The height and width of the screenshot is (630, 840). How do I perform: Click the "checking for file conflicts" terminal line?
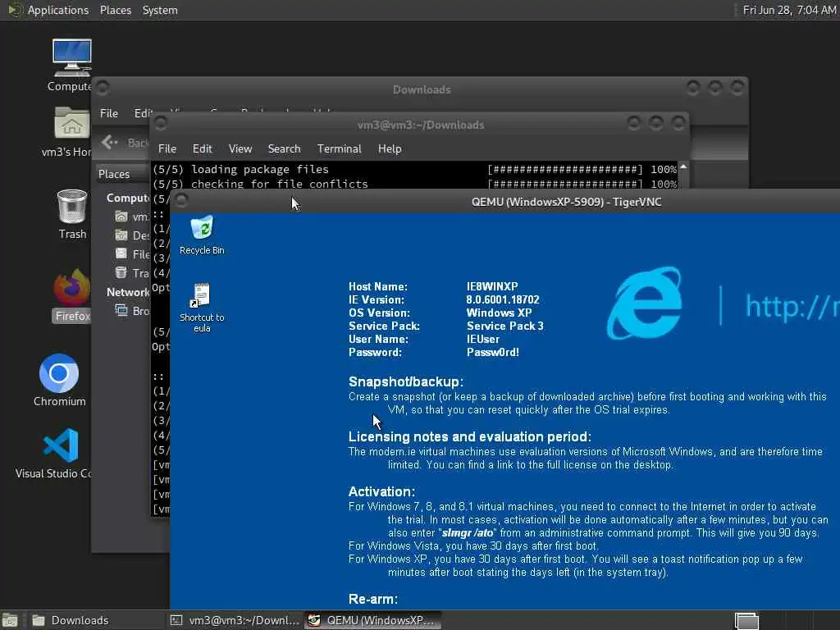pyautogui.click(x=280, y=184)
